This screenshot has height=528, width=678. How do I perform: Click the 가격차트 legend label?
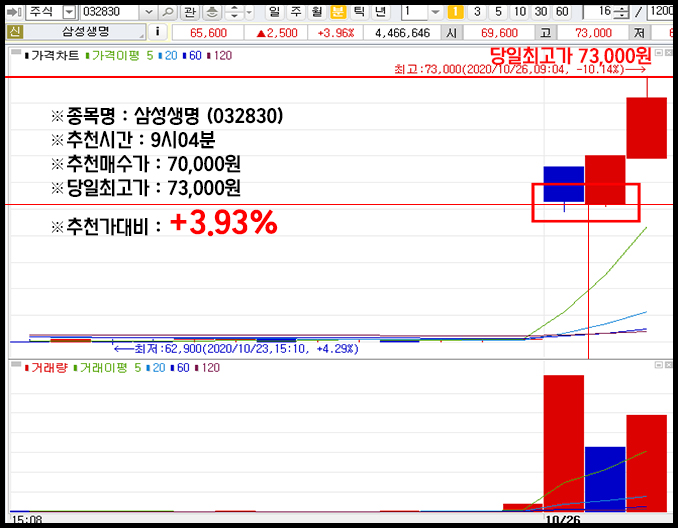point(52,55)
